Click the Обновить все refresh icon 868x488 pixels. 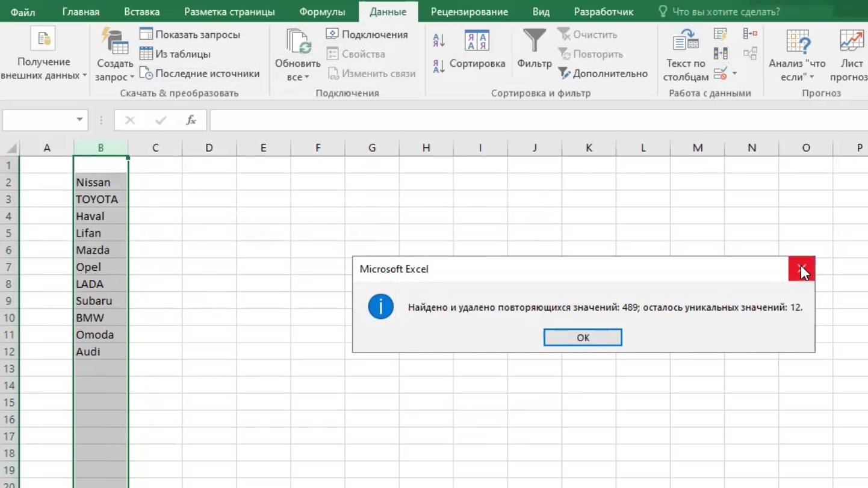click(298, 41)
